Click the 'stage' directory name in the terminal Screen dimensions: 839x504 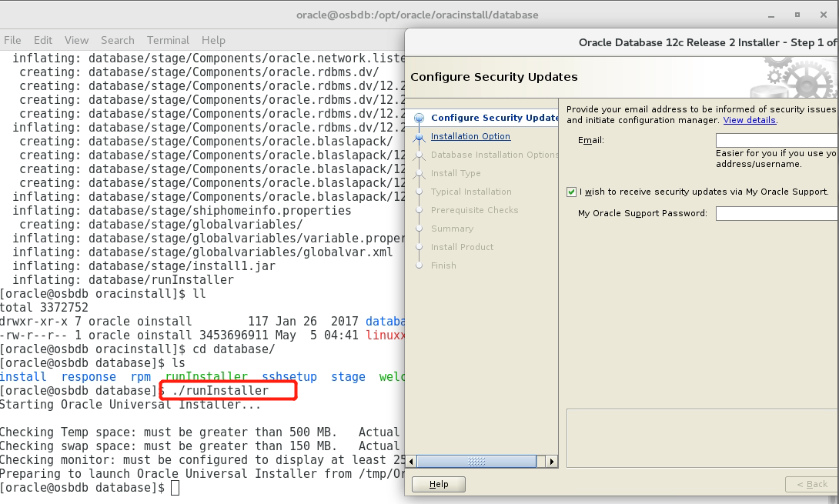point(349,377)
